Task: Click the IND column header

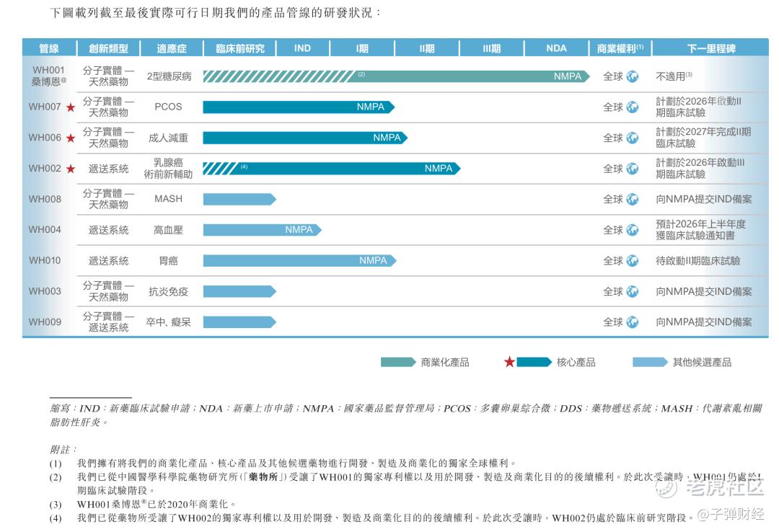Action: (302, 49)
